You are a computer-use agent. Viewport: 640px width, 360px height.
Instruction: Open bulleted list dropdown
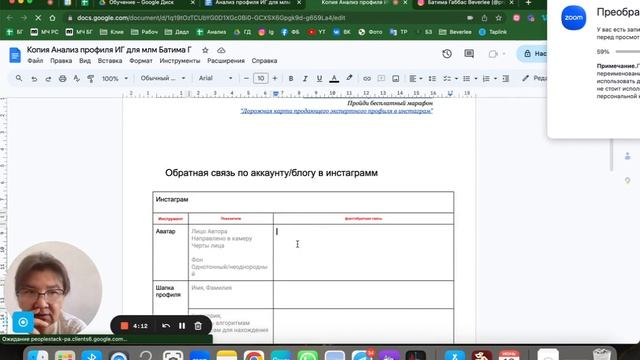470,78
